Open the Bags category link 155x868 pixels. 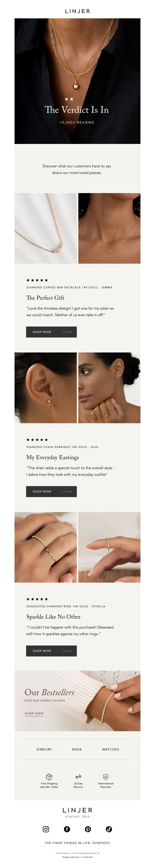77,749
